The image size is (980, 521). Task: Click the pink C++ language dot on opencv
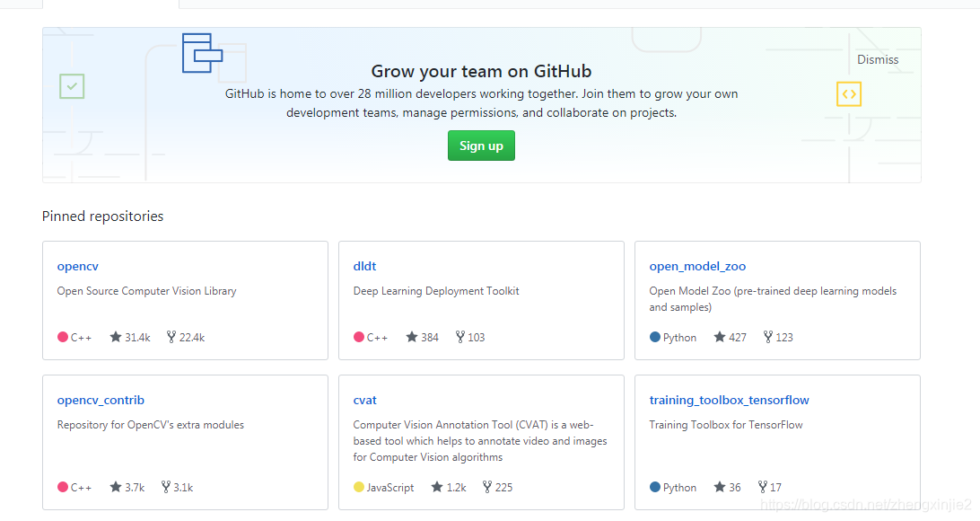tap(63, 337)
